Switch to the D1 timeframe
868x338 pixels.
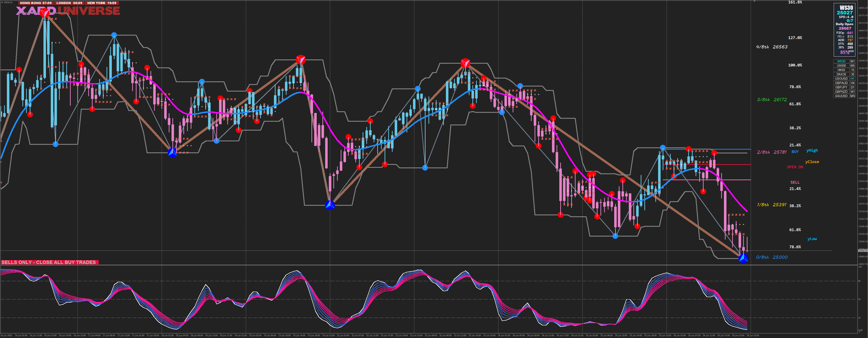click(x=852, y=87)
